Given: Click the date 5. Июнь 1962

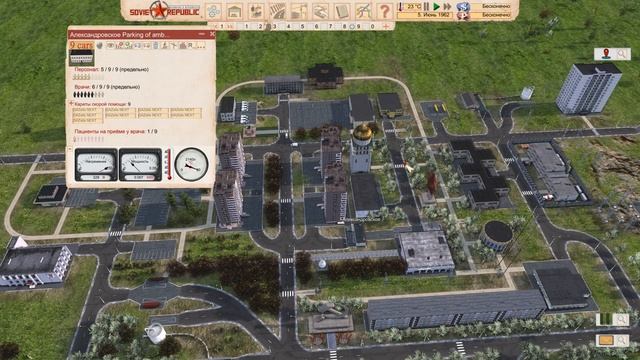Looking at the screenshot, I should [433, 15].
